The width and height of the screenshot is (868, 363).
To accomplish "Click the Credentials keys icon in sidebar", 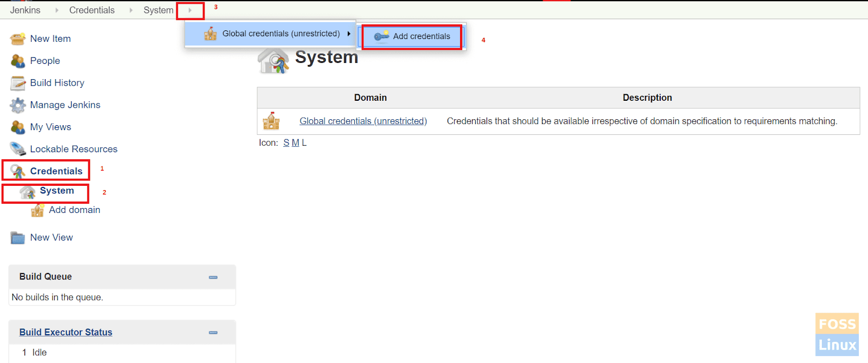I will [x=18, y=171].
